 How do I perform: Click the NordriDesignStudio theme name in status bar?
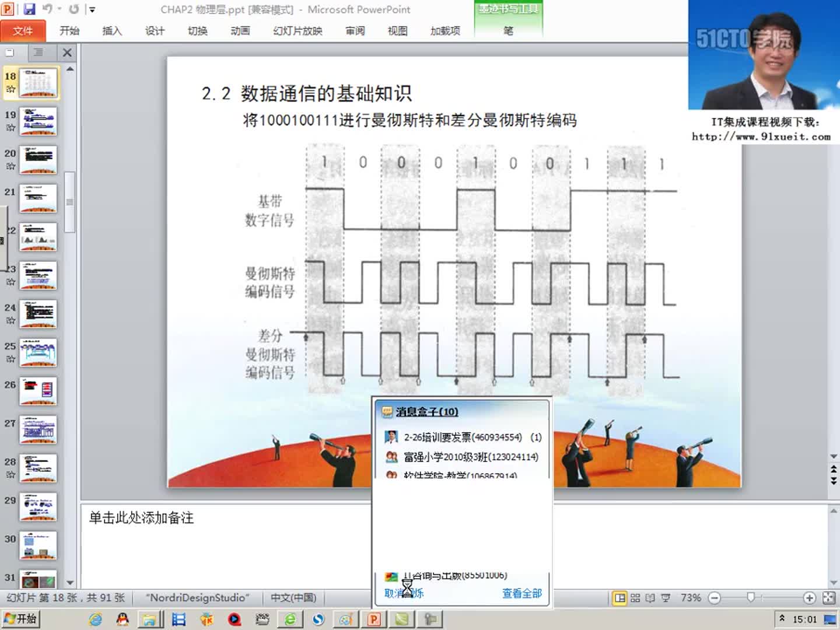[x=198, y=598]
